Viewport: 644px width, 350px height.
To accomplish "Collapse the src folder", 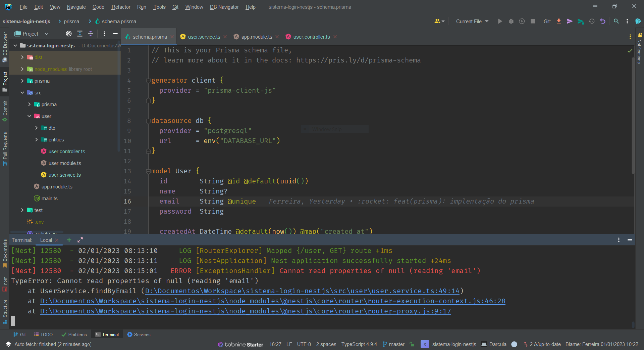I will coord(22,93).
